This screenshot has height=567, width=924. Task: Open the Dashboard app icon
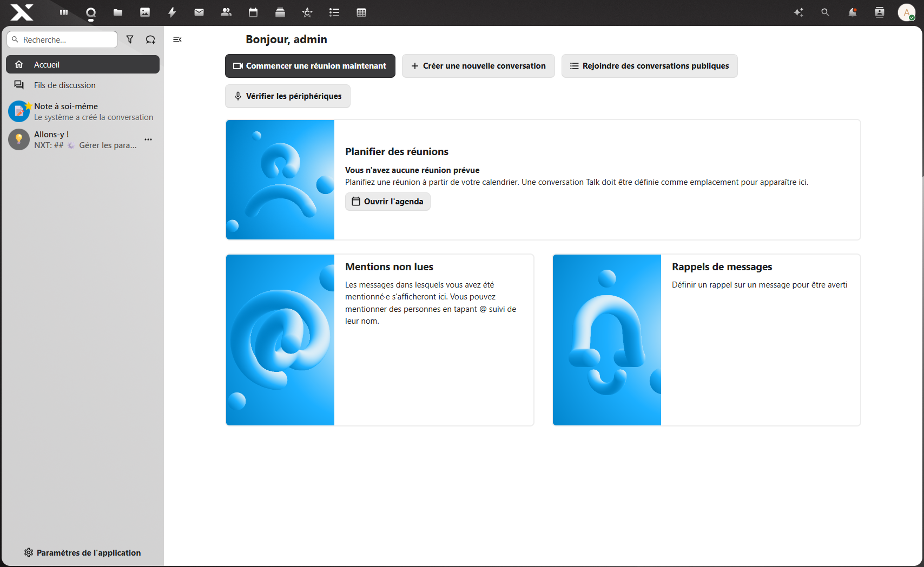point(64,12)
